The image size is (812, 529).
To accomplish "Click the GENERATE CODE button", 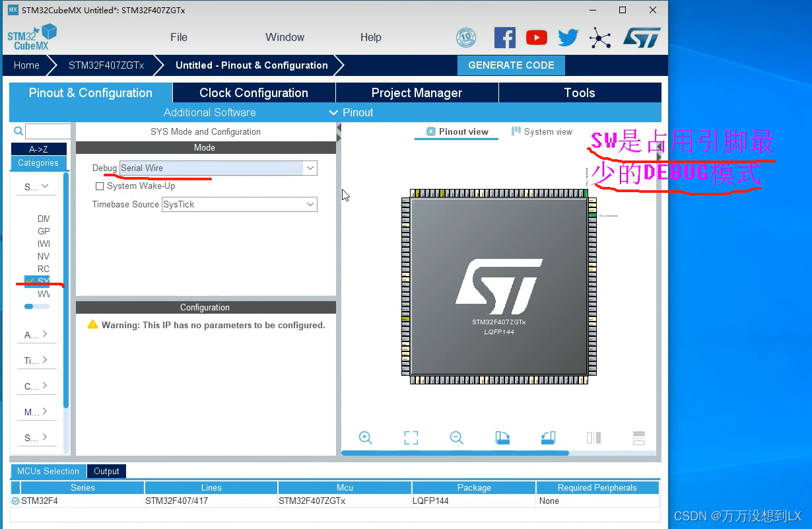I will tap(511, 65).
